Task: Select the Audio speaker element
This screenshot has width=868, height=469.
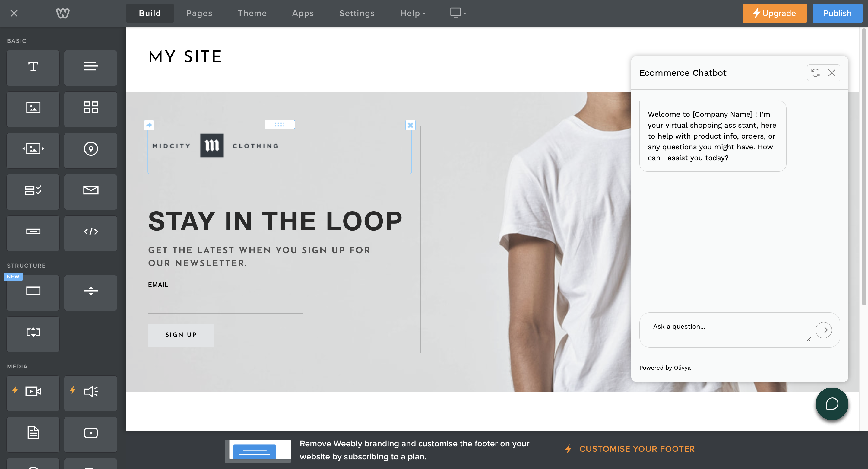Action: (91, 393)
